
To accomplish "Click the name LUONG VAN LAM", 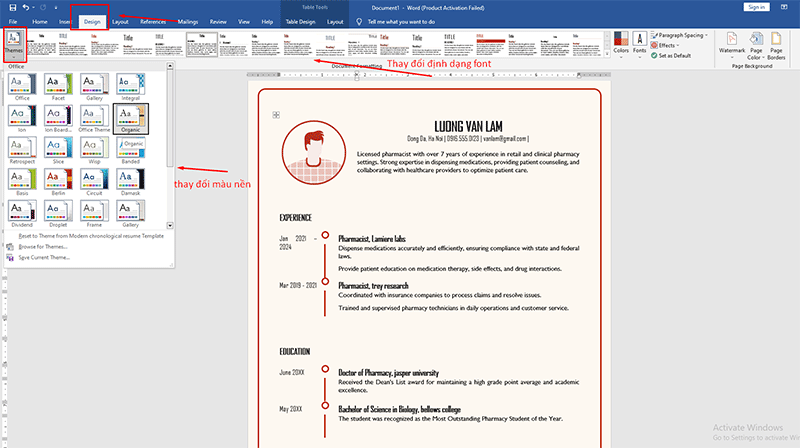I will coord(468,127).
